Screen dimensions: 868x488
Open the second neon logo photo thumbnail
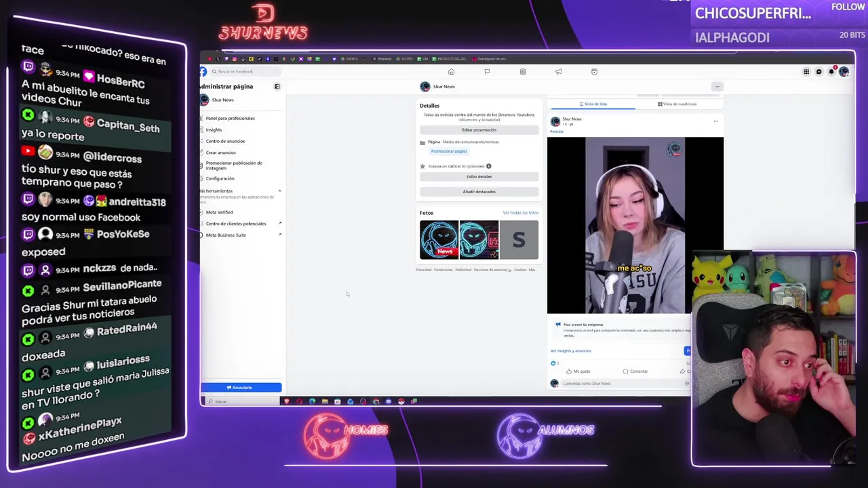tap(479, 240)
